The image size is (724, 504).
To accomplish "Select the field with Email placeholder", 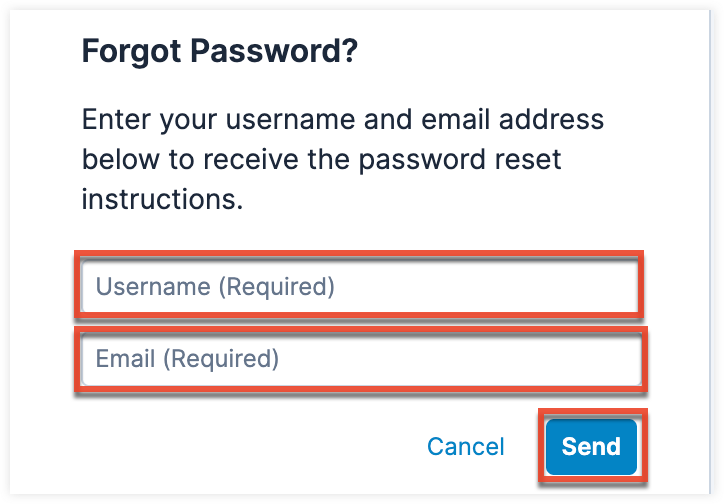I will [x=358, y=359].
